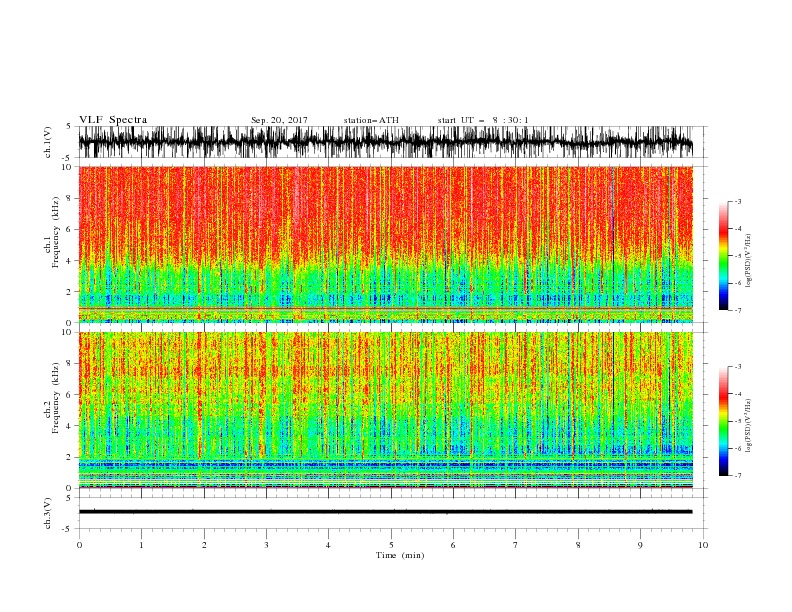
Task: Click the 'ch.2 Frequency (kHz)' axis label
Action: tap(52, 398)
